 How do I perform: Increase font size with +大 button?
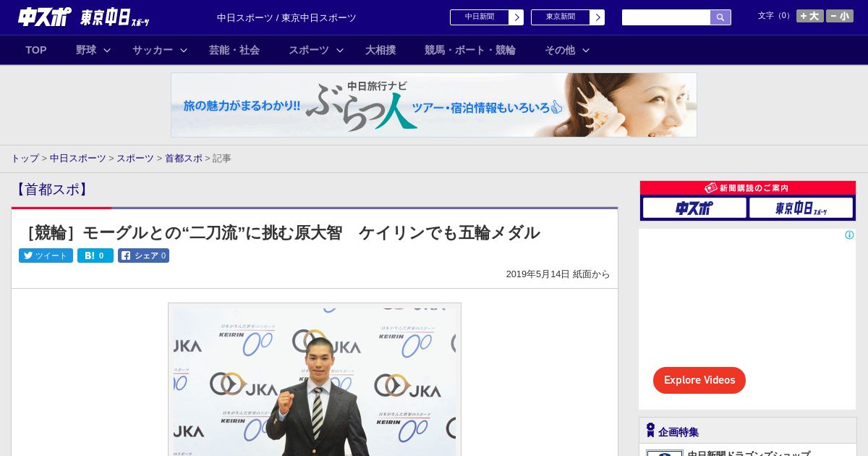810,16
